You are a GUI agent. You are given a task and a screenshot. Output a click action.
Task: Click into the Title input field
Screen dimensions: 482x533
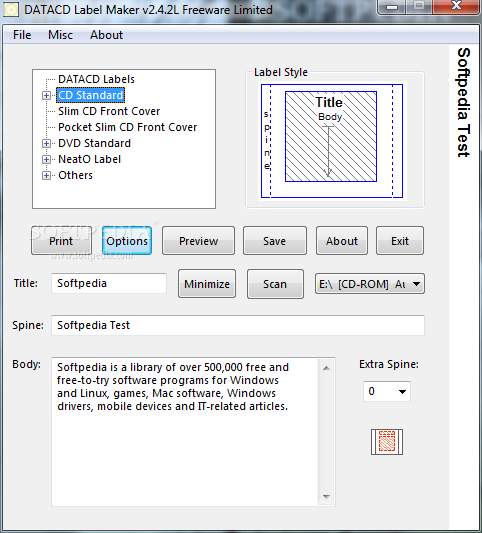pos(109,283)
